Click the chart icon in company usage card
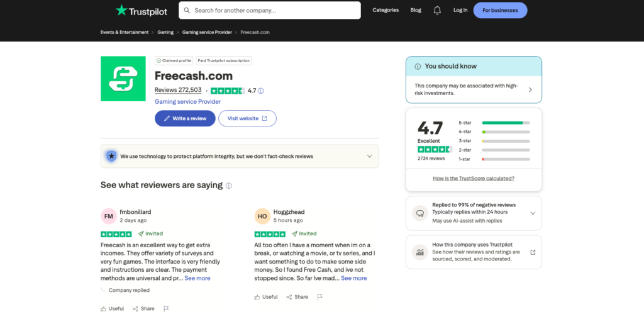The width and height of the screenshot is (644, 324). (x=419, y=252)
